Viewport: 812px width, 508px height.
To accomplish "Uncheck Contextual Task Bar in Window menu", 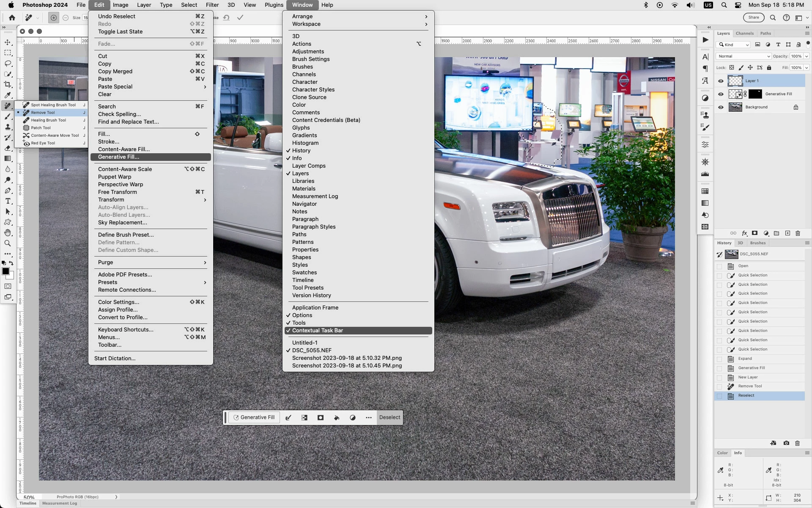I will pyautogui.click(x=317, y=331).
